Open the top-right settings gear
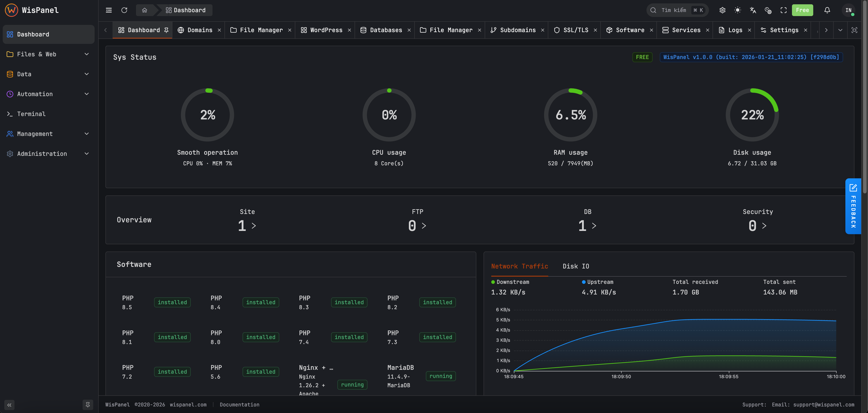The image size is (868, 413). point(723,10)
